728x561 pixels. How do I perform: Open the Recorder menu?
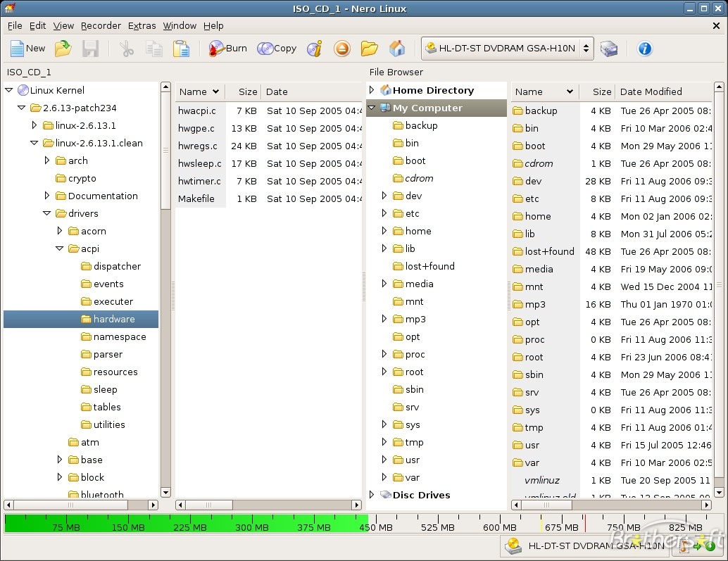click(x=101, y=25)
